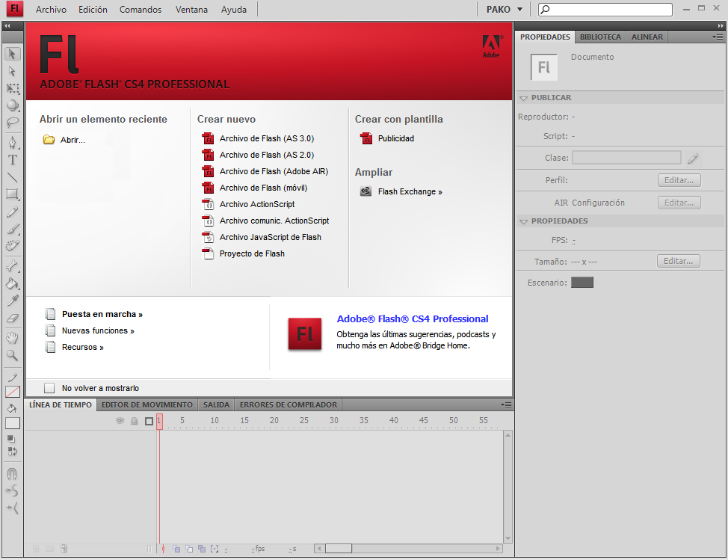Select the Hand tool
This screenshot has width=728, height=560.
13,338
